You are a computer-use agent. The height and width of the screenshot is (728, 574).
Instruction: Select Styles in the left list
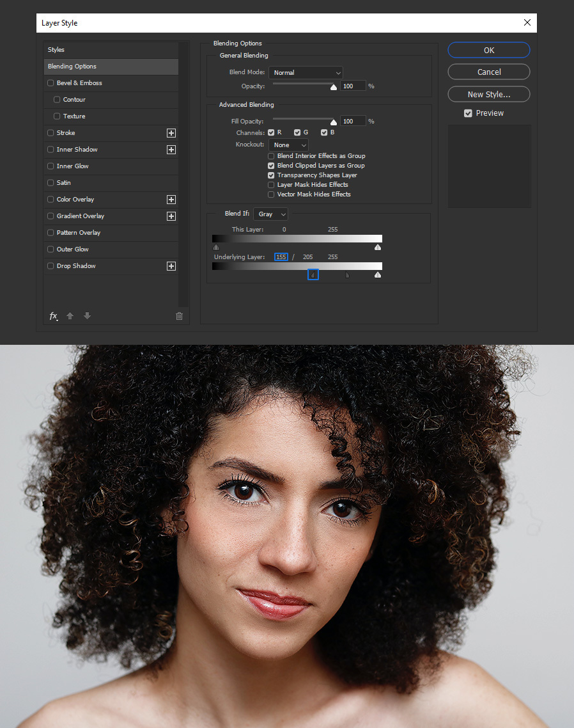[x=111, y=50]
